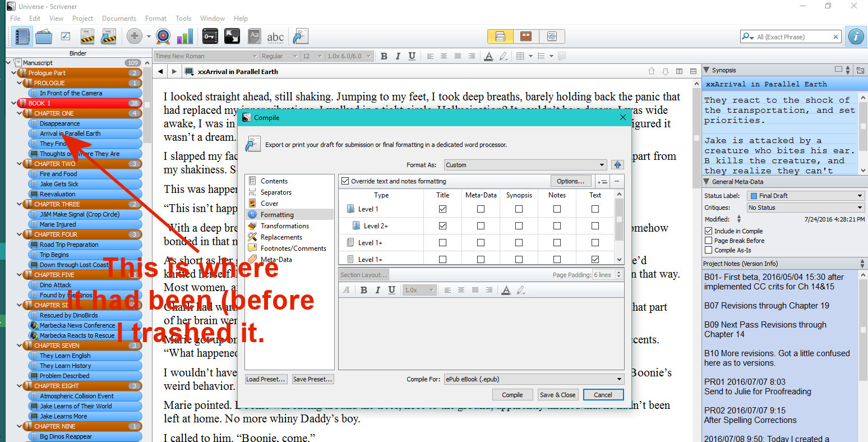This screenshot has width=868, height=442.
Task: Switch to Corkboard view mode
Action: 526,36
